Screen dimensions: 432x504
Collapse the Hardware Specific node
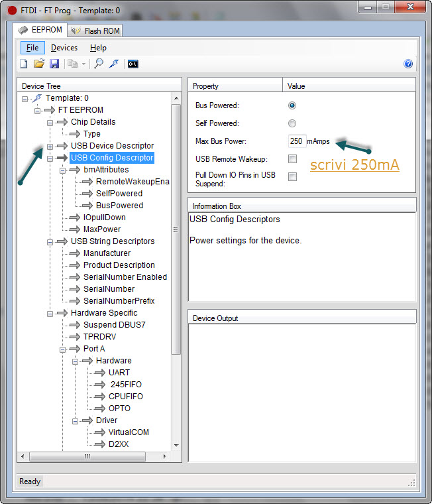point(50,314)
